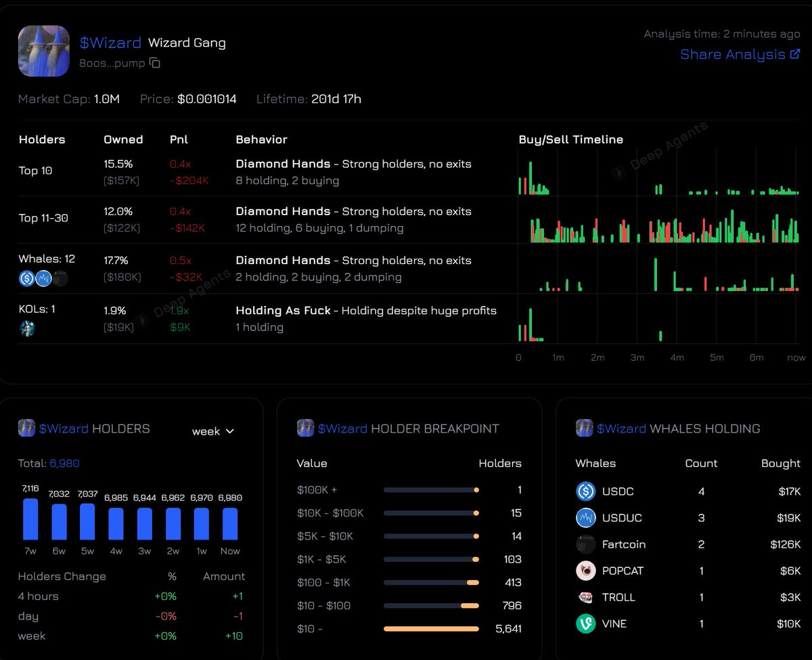Open the week dropdown in Holders panel
The image size is (812, 660).
(x=213, y=431)
